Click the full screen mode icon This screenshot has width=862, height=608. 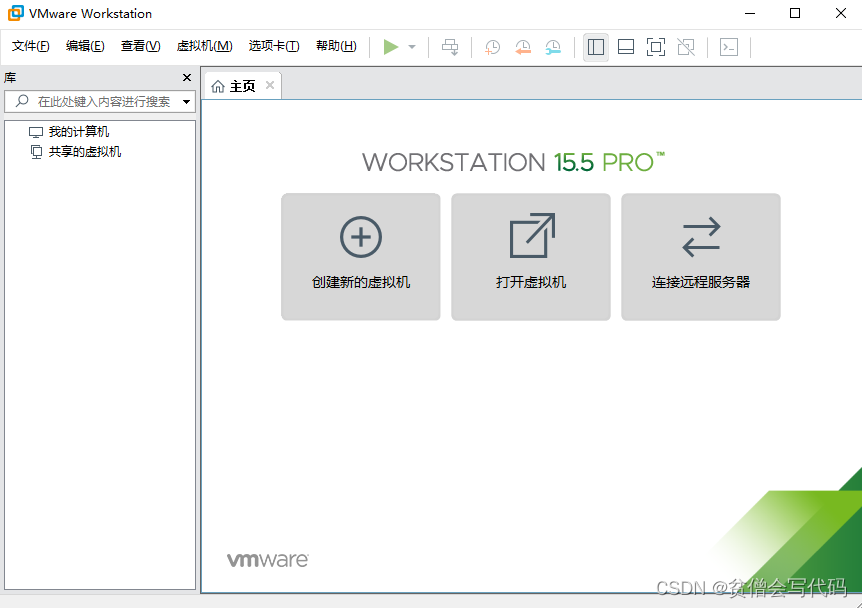(x=656, y=47)
